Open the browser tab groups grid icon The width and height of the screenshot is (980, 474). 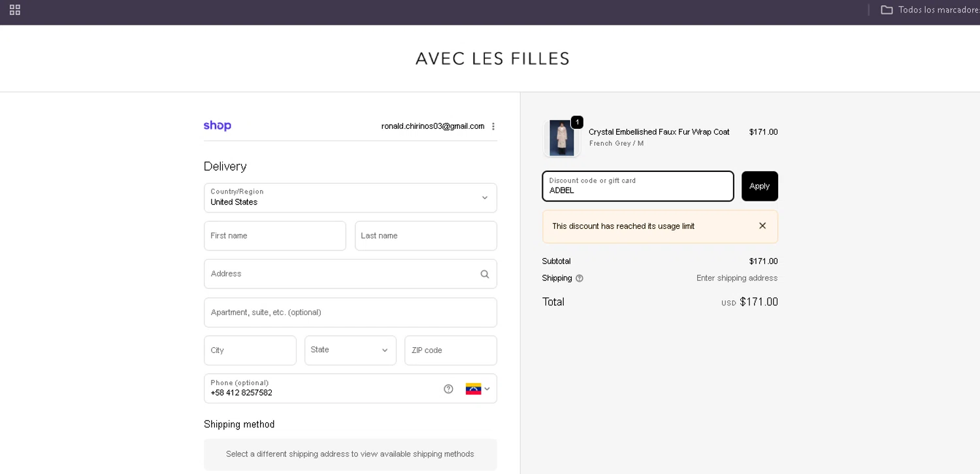coord(15,10)
